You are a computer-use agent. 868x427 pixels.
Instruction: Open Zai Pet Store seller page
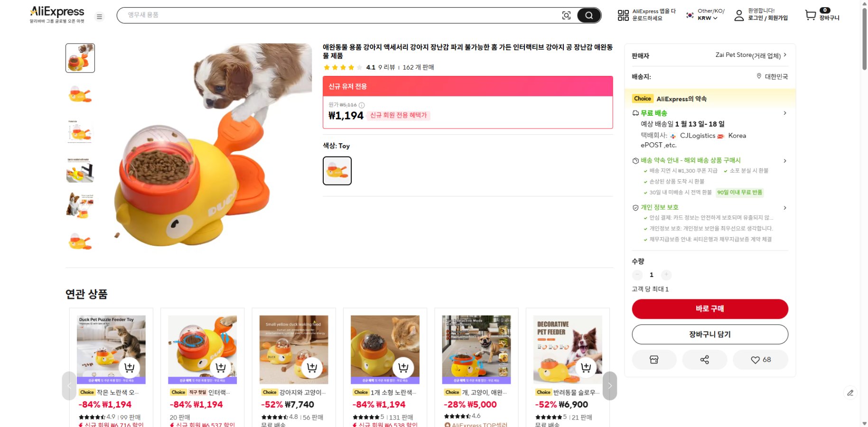[746, 55]
